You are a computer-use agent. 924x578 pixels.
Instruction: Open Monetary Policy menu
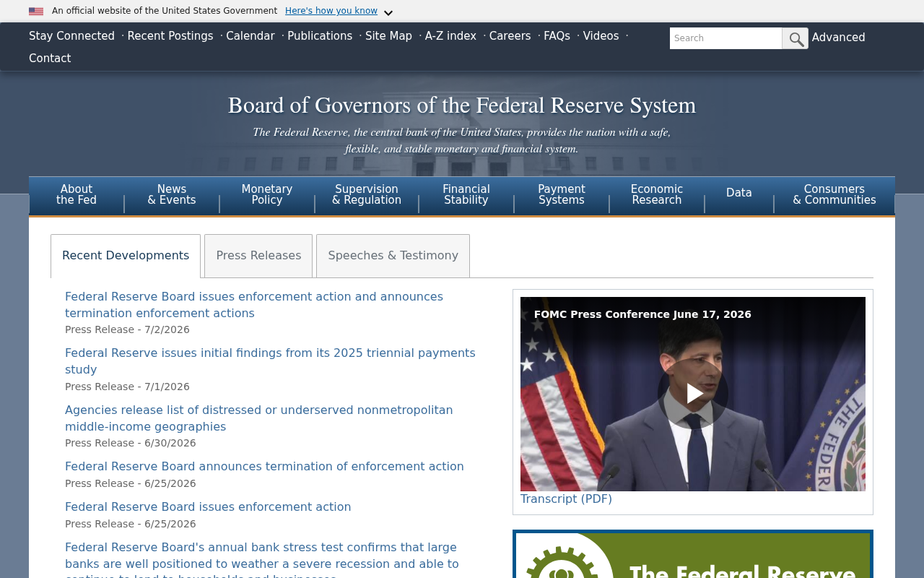[x=267, y=195]
